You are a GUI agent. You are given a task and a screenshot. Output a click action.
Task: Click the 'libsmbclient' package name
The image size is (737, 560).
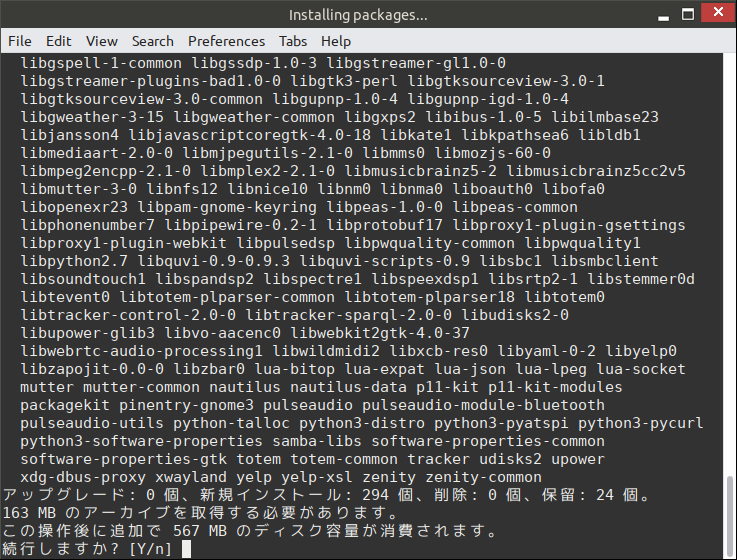pyautogui.click(x=605, y=261)
